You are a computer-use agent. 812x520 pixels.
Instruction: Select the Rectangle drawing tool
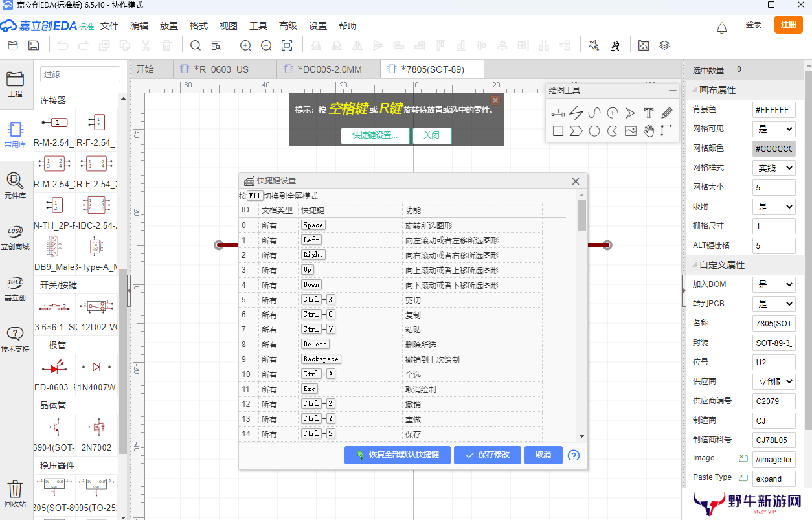[558, 131]
